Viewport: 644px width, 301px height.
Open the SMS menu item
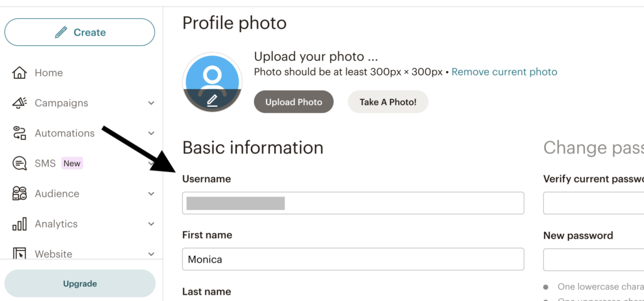pos(45,163)
